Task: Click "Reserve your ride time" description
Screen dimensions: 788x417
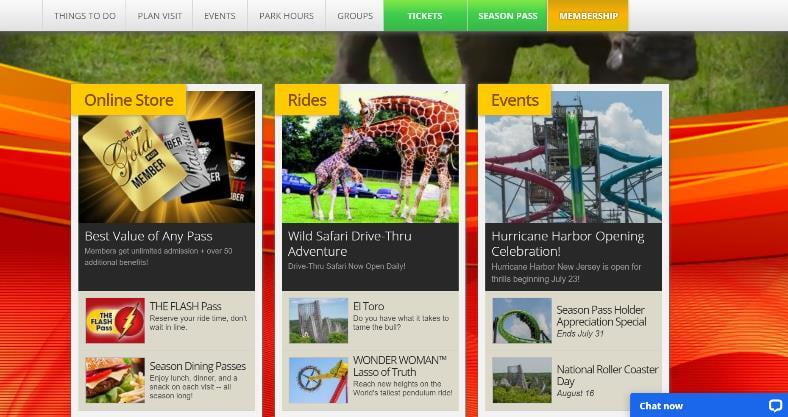Action: (198, 323)
